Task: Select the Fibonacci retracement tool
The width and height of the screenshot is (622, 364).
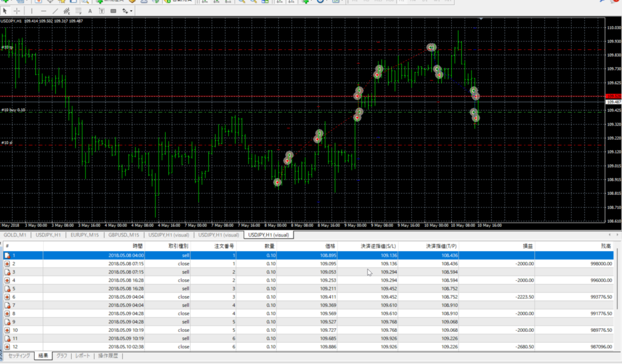Action: pos(78,11)
